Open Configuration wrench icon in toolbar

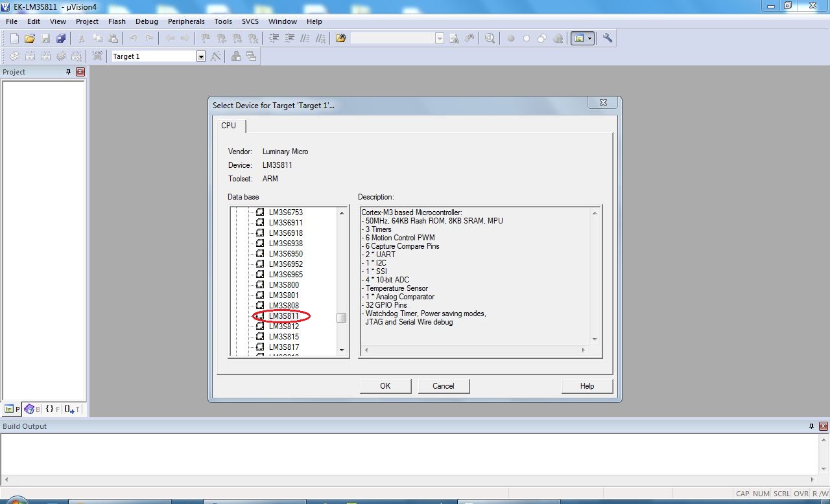click(x=608, y=39)
